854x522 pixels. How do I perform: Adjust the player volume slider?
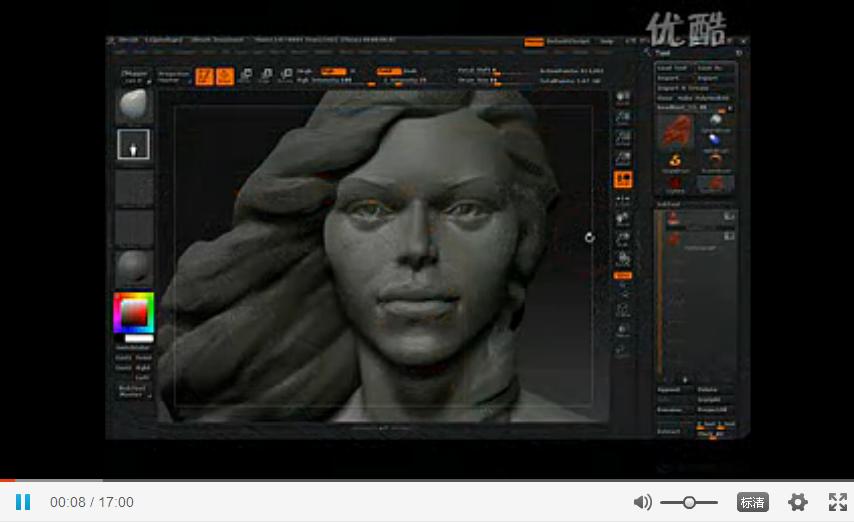(x=689, y=502)
